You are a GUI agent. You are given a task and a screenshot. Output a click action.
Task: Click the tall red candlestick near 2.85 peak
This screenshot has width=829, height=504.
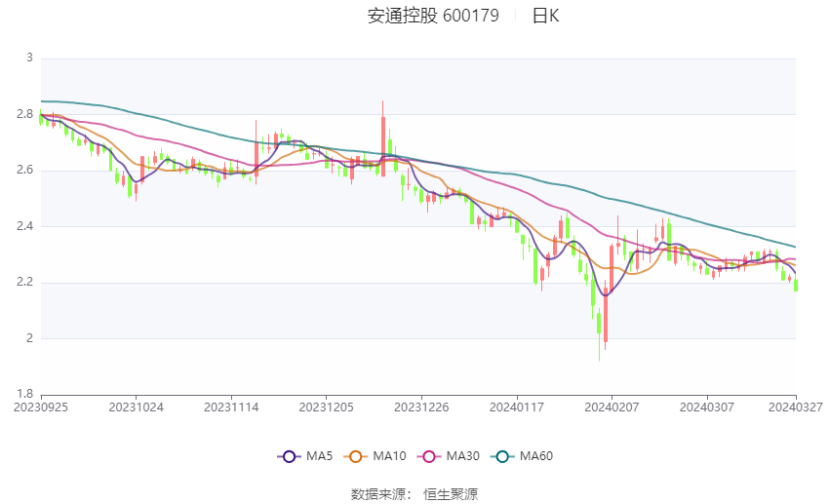coord(382,138)
